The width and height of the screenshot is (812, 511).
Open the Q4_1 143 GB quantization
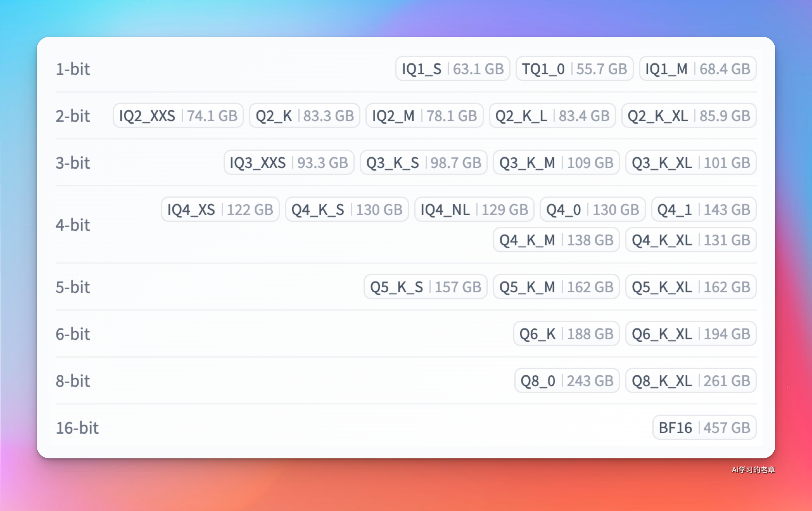click(x=704, y=210)
